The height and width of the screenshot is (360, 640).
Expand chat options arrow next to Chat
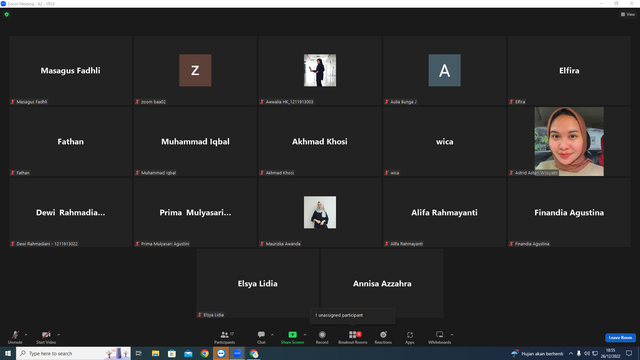pyautogui.click(x=272, y=335)
